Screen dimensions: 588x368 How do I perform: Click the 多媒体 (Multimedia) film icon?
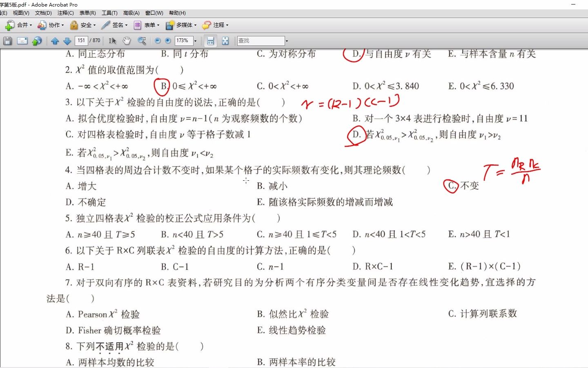[169, 25]
